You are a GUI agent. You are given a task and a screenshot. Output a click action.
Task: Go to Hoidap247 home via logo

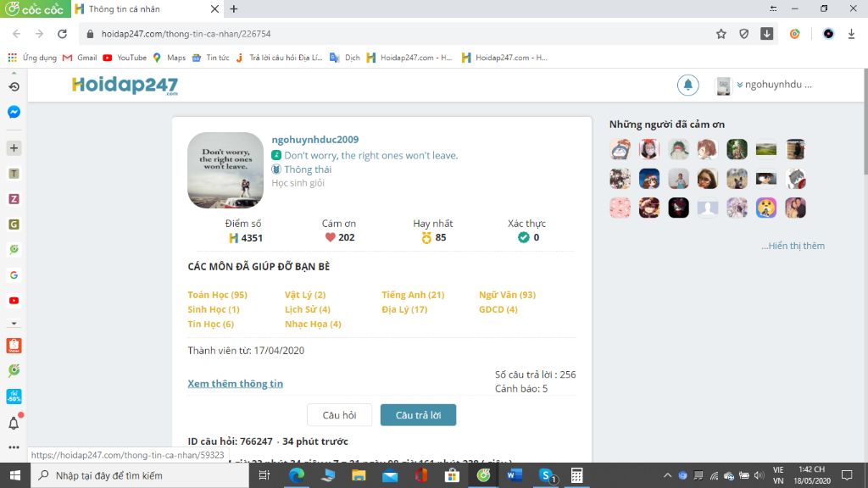tap(125, 86)
